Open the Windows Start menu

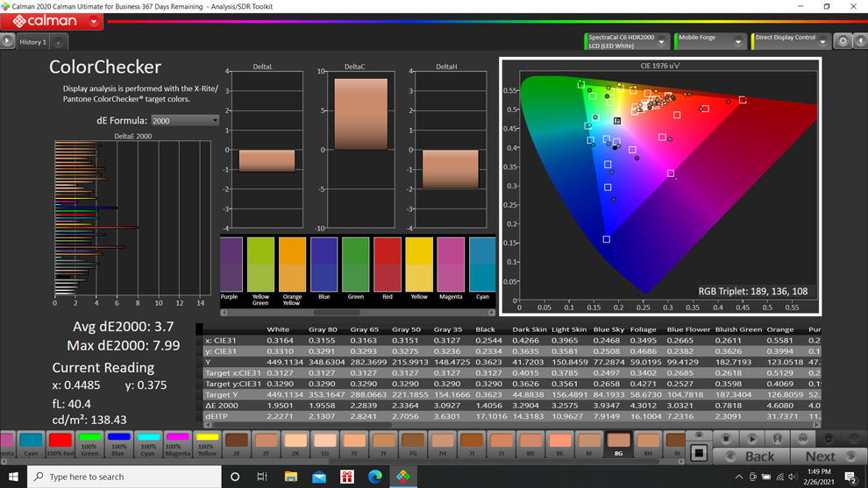pos(13,477)
